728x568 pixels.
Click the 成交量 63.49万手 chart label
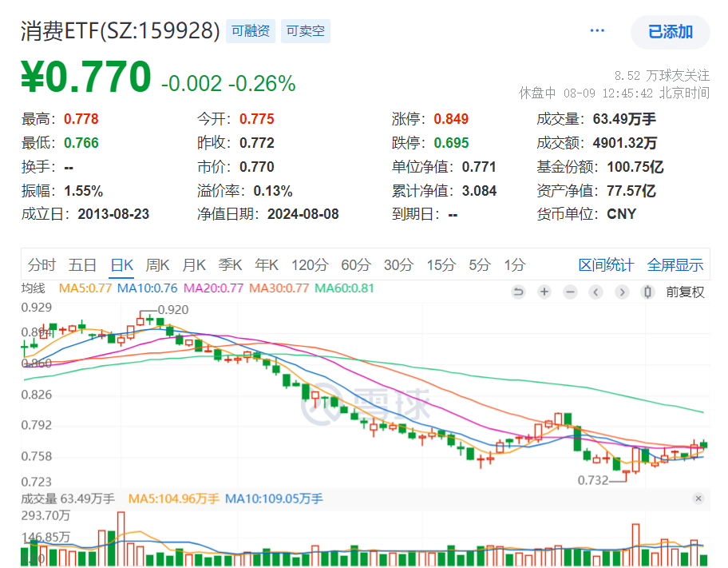[x=68, y=498]
